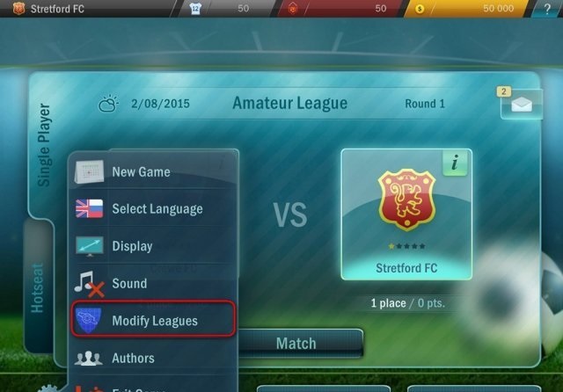Open the settings gear at bottom left
The height and width of the screenshot is (392, 563).
(48, 388)
